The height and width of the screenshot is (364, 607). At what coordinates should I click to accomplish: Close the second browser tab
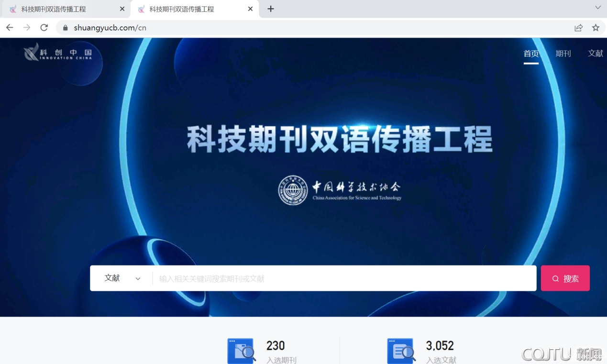click(250, 9)
